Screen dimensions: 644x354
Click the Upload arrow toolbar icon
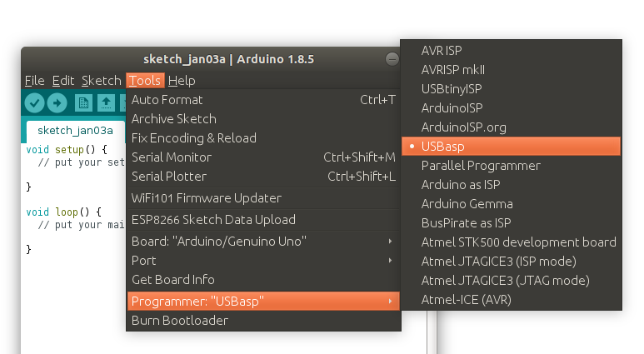pos(57,102)
